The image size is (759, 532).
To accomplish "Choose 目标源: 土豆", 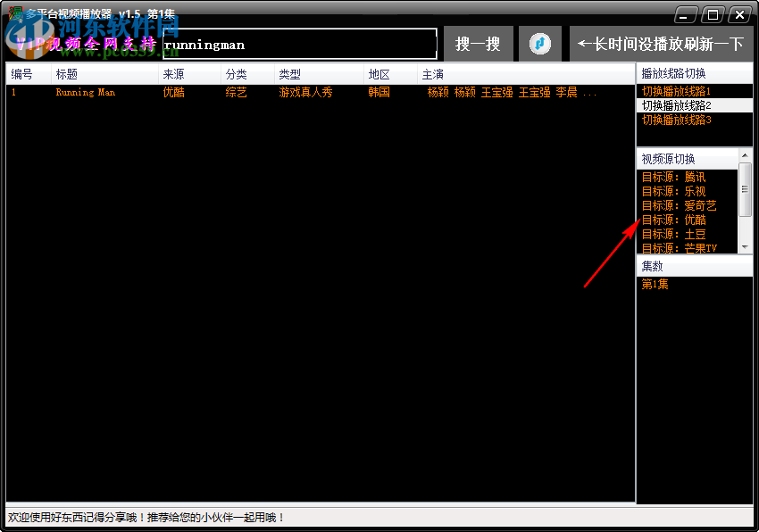I will 688,234.
